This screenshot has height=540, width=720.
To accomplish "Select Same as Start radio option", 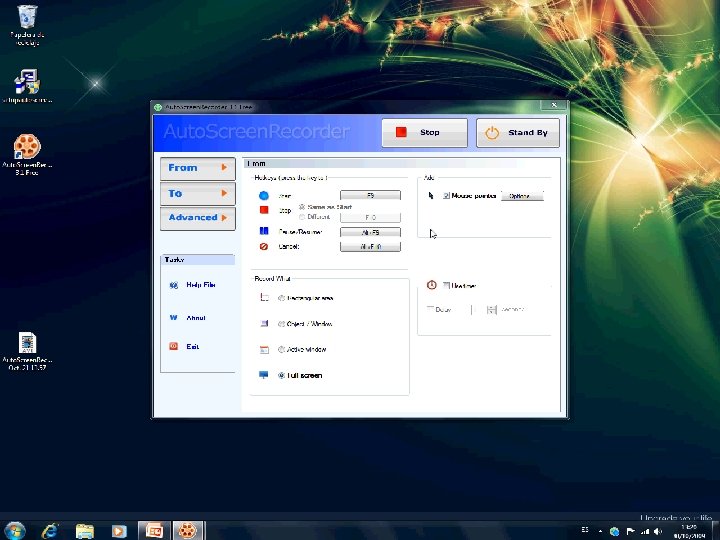I will coord(302,207).
